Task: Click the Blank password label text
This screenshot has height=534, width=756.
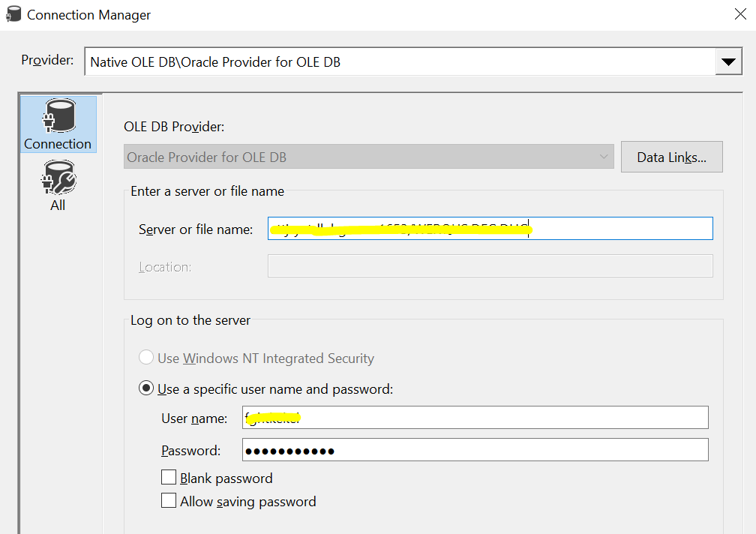Action: (226, 478)
